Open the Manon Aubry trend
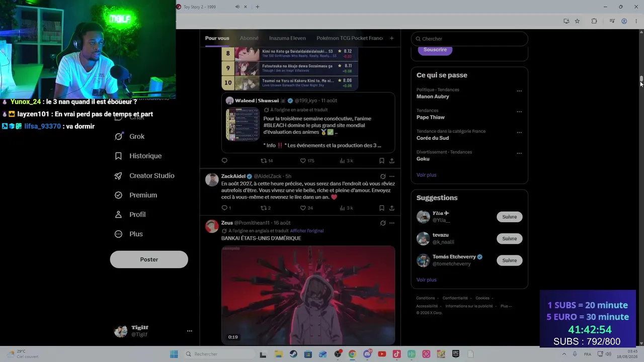 (433, 97)
